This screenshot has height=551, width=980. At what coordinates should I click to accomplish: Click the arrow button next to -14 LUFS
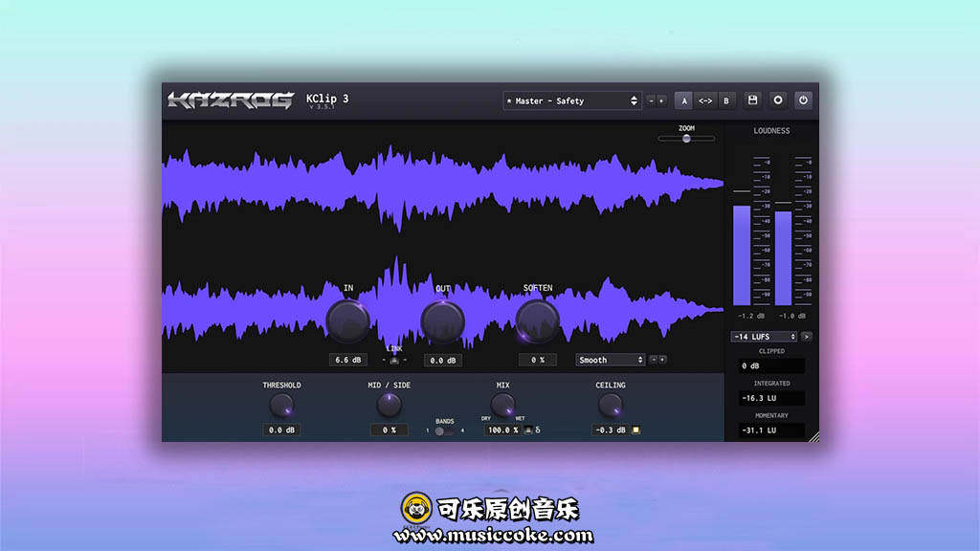point(806,337)
